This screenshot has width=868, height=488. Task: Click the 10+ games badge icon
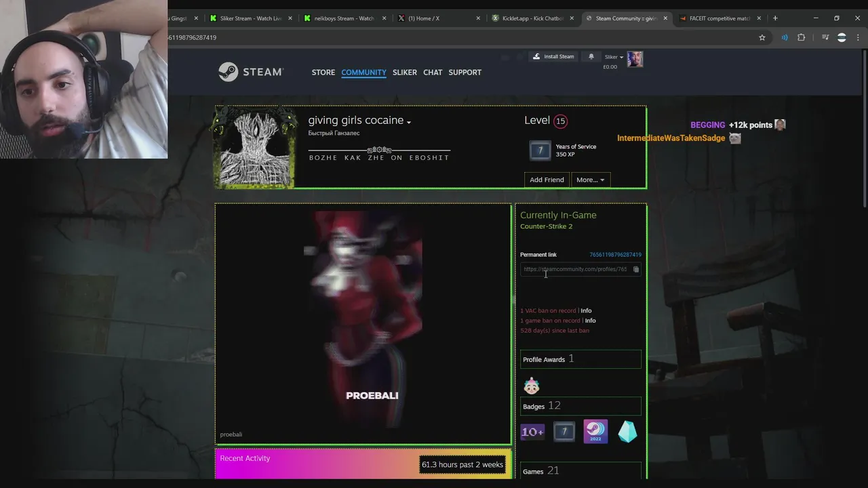[x=532, y=432]
